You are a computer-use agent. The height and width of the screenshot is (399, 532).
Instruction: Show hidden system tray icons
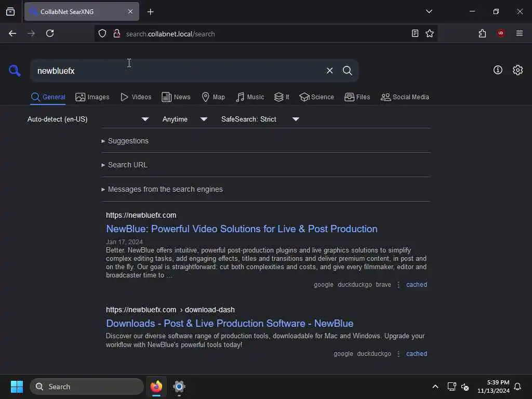click(x=435, y=387)
